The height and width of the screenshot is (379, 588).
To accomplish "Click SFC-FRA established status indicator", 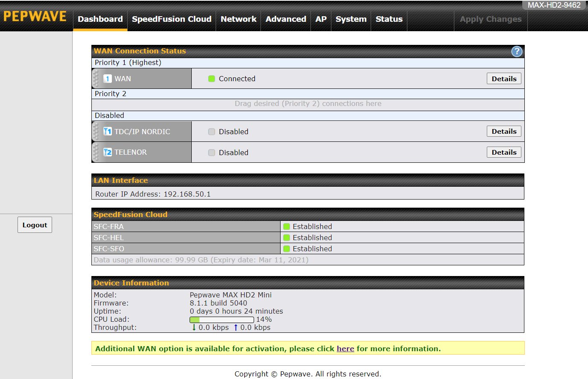I will (287, 226).
